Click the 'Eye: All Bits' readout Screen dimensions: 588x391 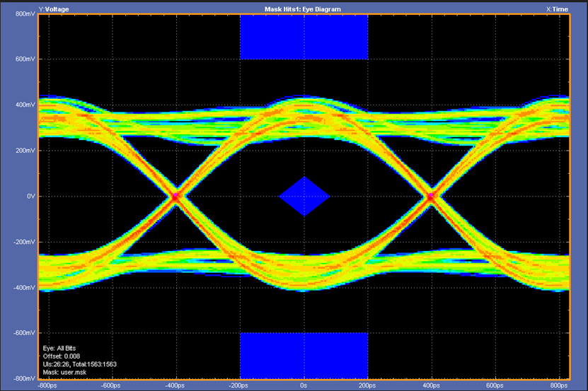point(59,349)
